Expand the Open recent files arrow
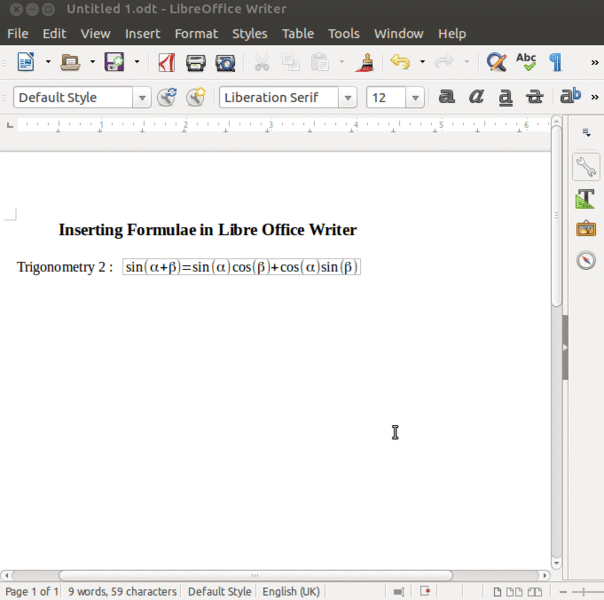This screenshot has height=600, width=604. click(92, 62)
